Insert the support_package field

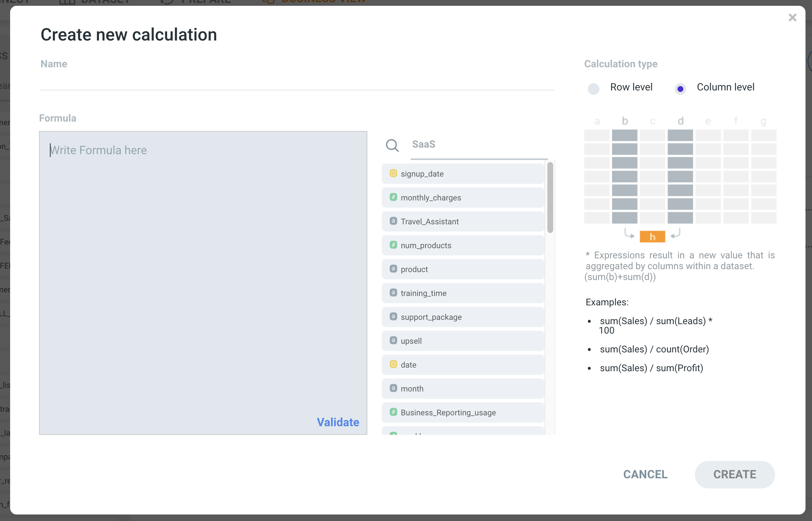coord(463,317)
